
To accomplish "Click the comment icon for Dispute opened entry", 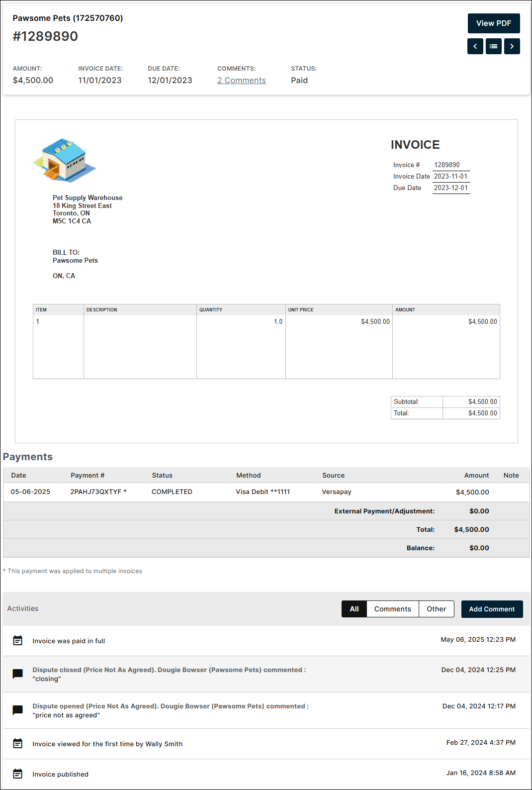I will (x=18, y=710).
